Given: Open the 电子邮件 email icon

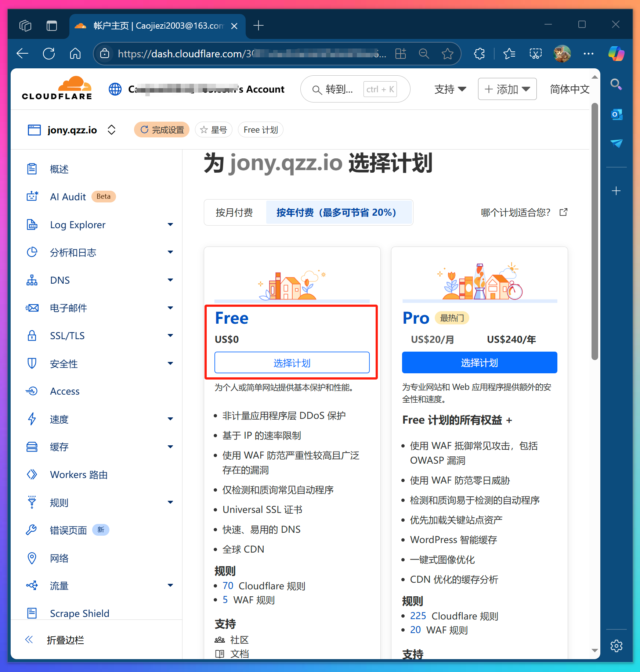Looking at the screenshot, I should [32, 308].
